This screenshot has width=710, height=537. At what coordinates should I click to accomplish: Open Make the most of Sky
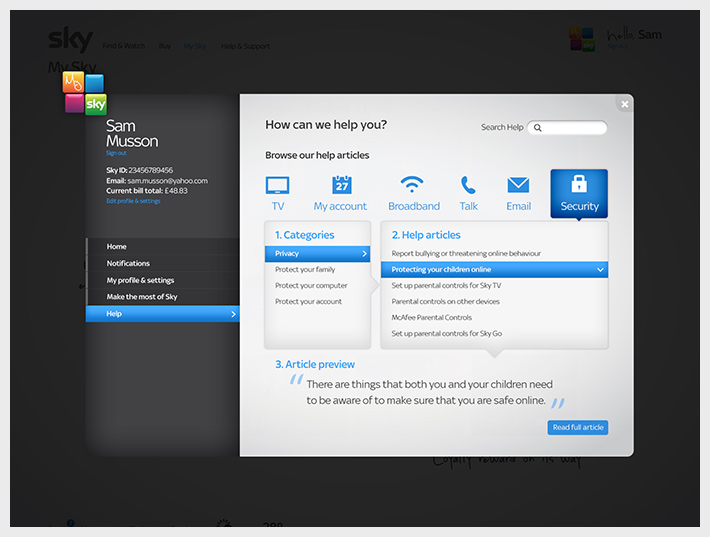click(x=163, y=297)
